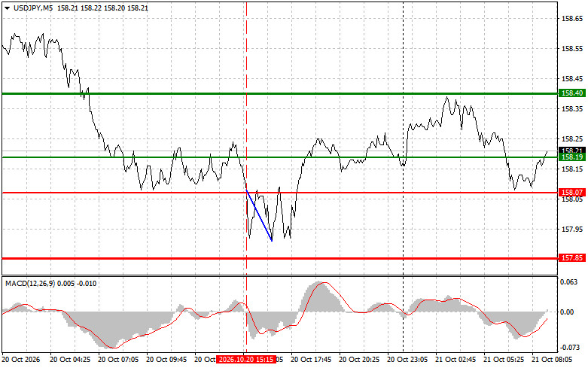588x368 pixels.
Task: Click the MACD 0.063 scale value
Action: [569, 281]
